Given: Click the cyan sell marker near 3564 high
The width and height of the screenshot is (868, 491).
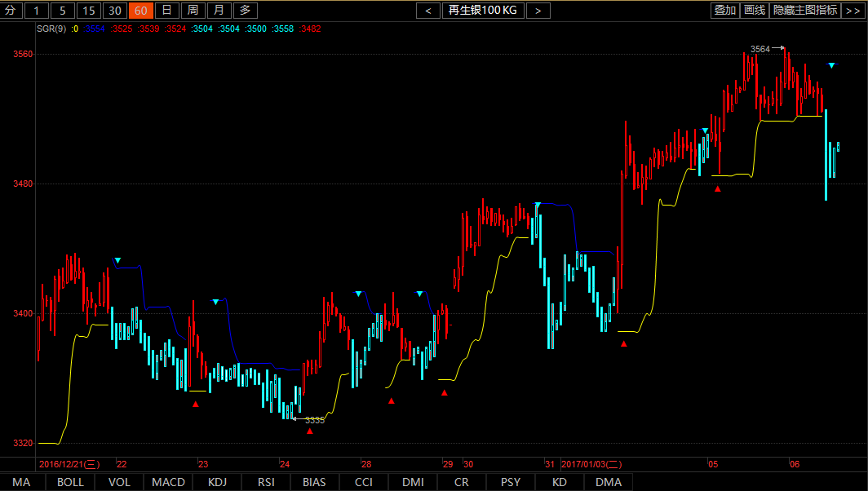Looking at the screenshot, I should 831,65.
